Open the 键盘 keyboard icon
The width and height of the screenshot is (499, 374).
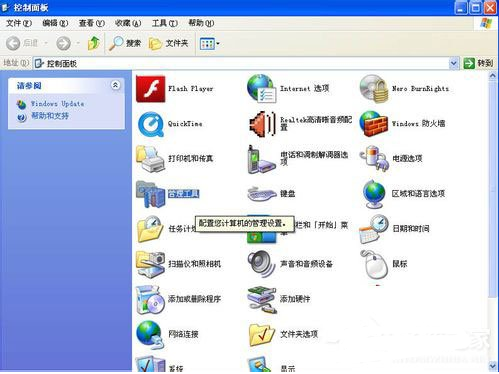pos(262,194)
